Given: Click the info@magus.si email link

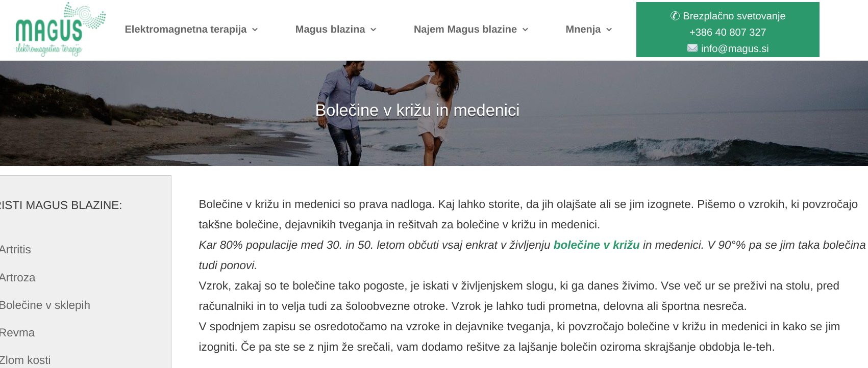Looking at the screenshot, I should point(735,48).
